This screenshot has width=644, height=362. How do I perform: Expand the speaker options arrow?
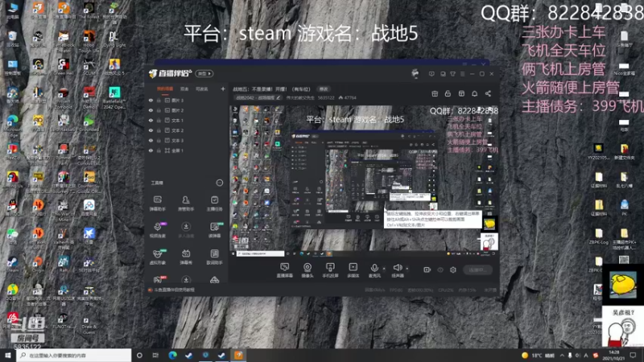click(407, 269)
